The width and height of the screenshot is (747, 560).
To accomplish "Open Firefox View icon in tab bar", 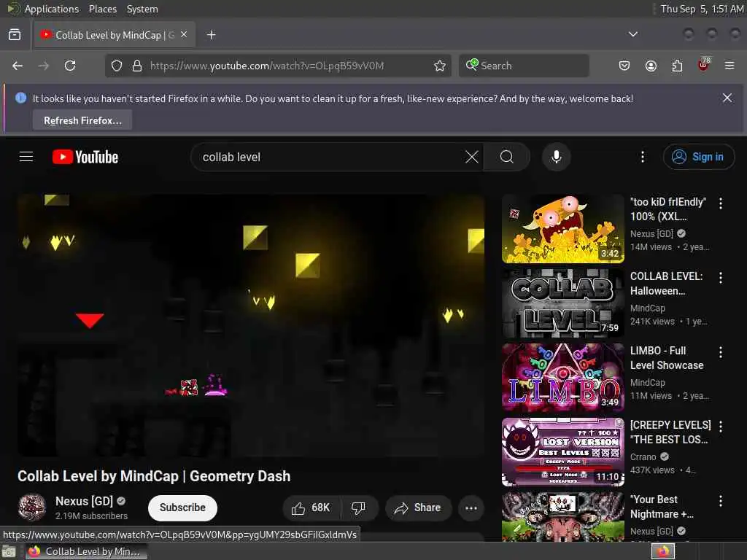I will pyautogui.click(x=15, y=35).
